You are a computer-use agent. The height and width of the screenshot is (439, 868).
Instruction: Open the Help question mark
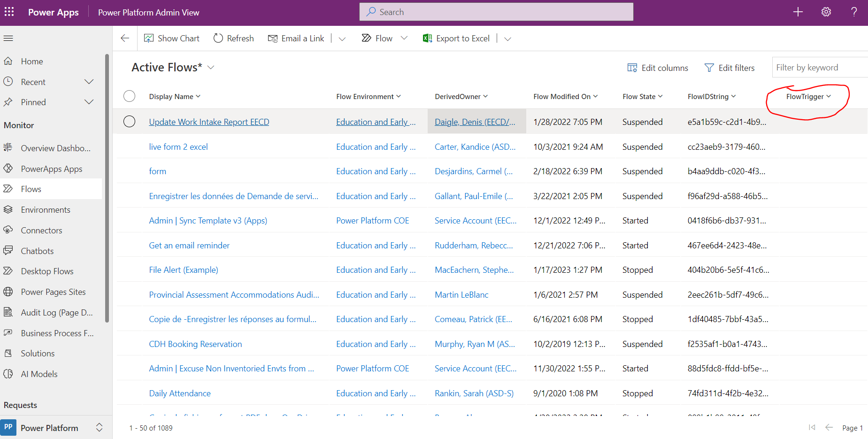pyautogui.click(x=853, y=12)
